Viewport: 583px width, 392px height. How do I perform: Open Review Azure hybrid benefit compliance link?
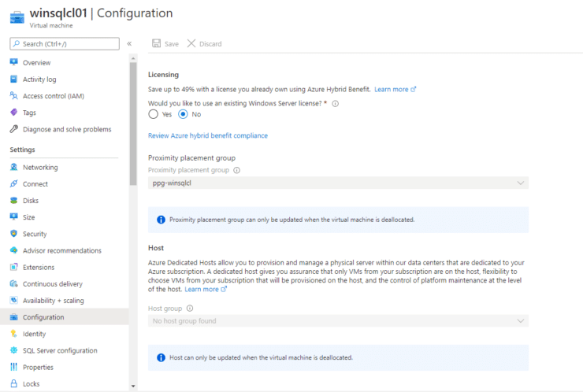(208, 135)
